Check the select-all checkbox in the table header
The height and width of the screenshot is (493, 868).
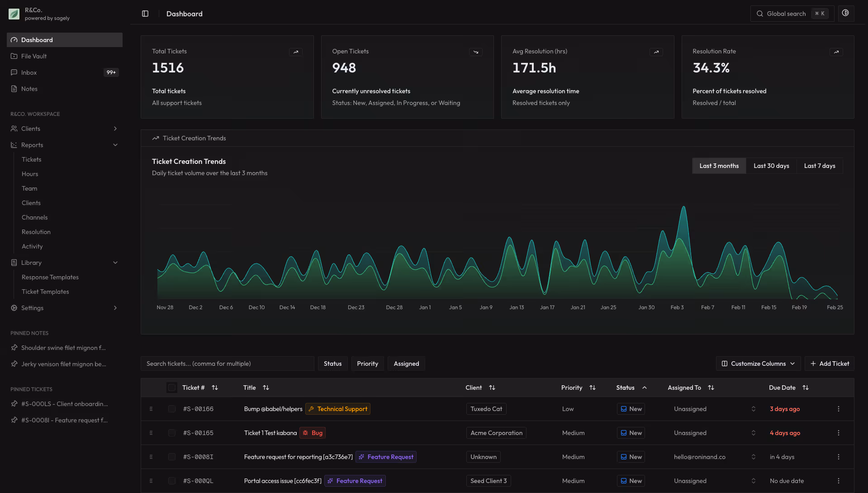[x=172, y=388]
